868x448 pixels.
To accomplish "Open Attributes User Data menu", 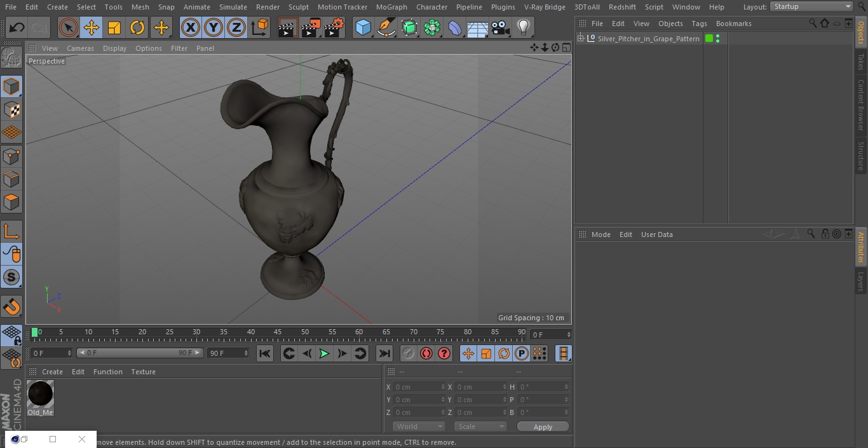I will pyautogui.click(x=656, y=234).
